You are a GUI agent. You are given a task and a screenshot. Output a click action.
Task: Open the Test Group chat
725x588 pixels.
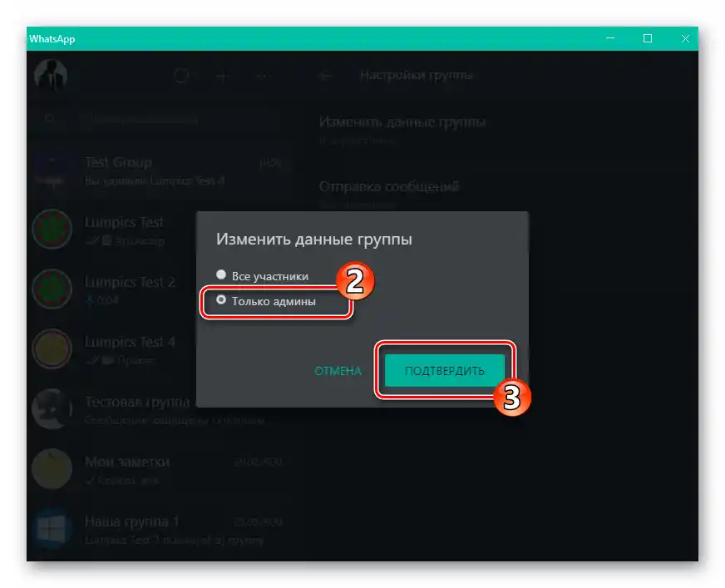160,170
